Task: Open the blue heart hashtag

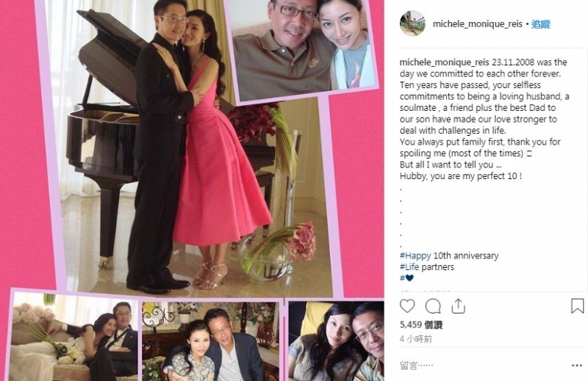Action: 406,278
